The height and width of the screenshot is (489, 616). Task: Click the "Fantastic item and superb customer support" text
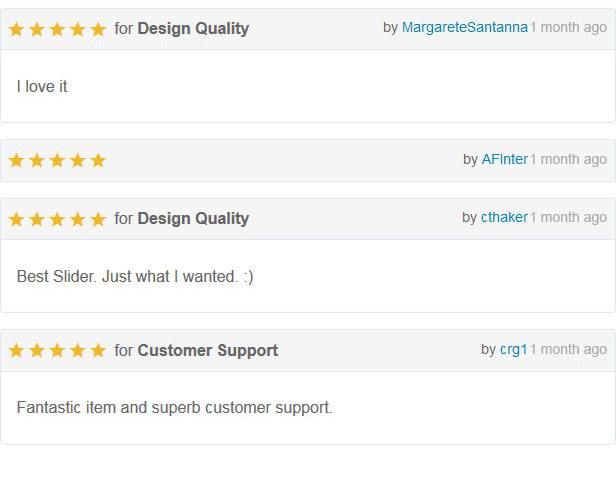point(174,408)
